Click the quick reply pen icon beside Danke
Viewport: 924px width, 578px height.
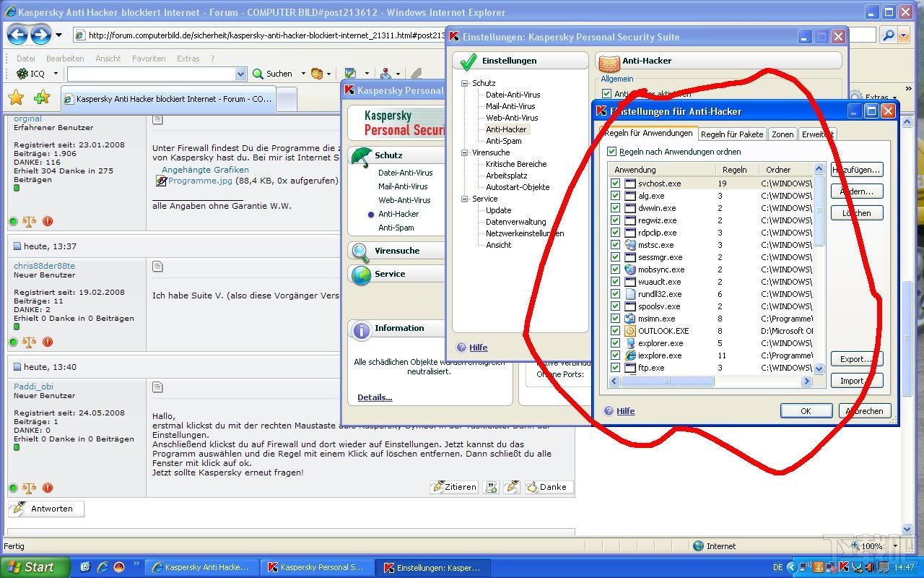pyautogui.click(x=512, y=487)
